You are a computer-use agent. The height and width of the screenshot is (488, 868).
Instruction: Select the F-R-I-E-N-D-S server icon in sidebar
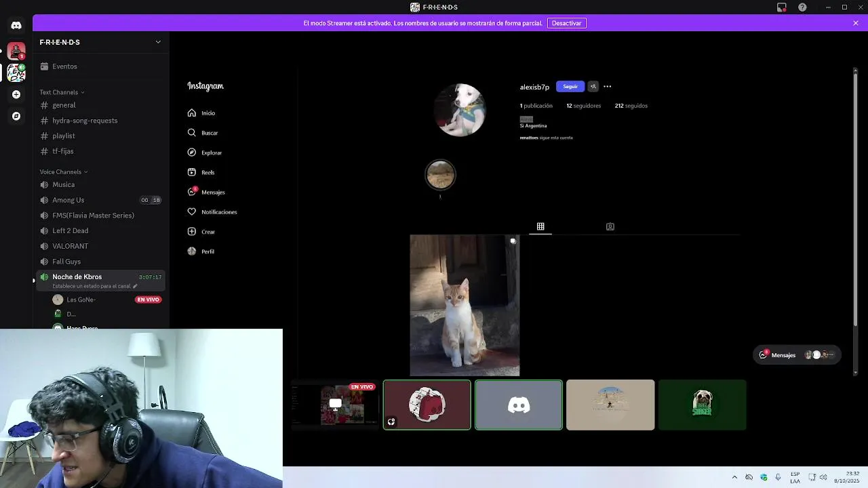click(16, 72)
